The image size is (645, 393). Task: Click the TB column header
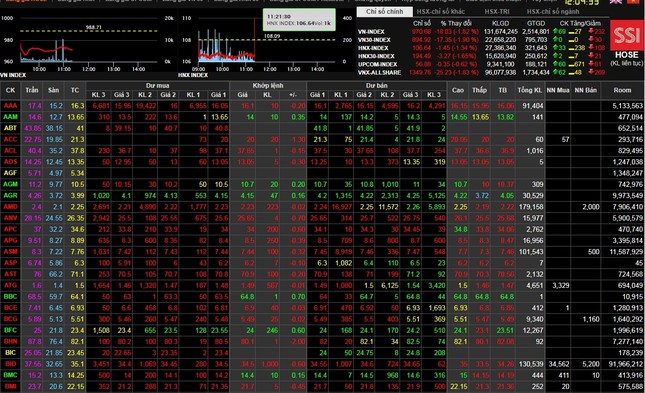coord(502,90)
